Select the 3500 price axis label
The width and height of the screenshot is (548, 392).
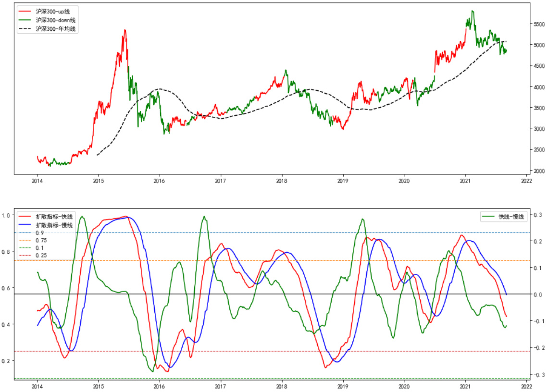tap(539, 108)
